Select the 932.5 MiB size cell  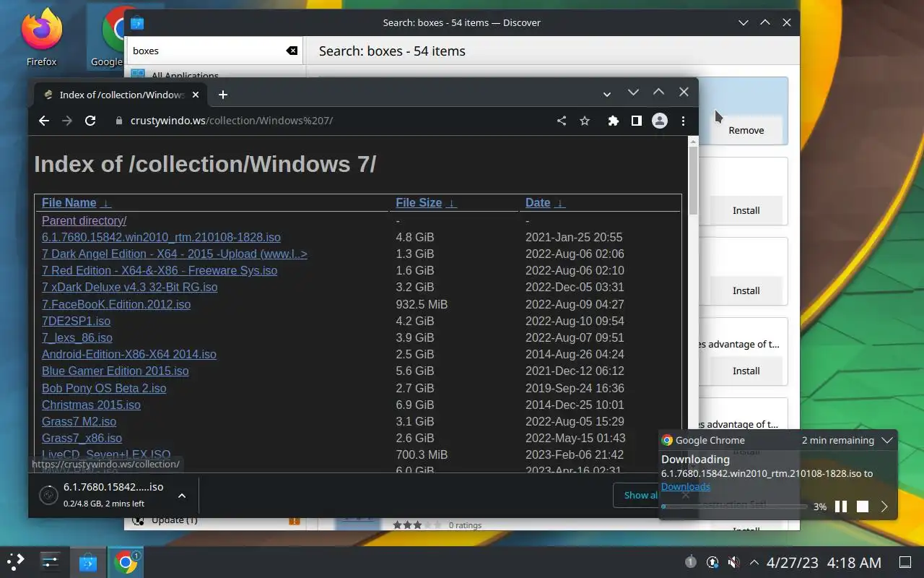pyautogui.click(x=422, y=304)
